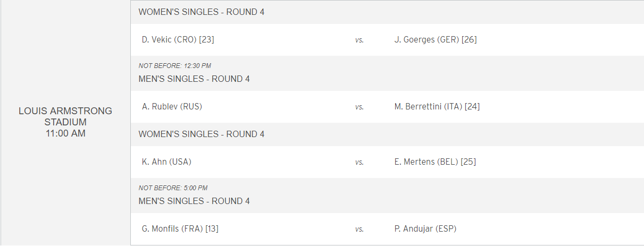Image resolution: width=644 pixels, height=246 pixels.
Task: Click the Not Before: 5:00 PM note
Action: [173, 188]
